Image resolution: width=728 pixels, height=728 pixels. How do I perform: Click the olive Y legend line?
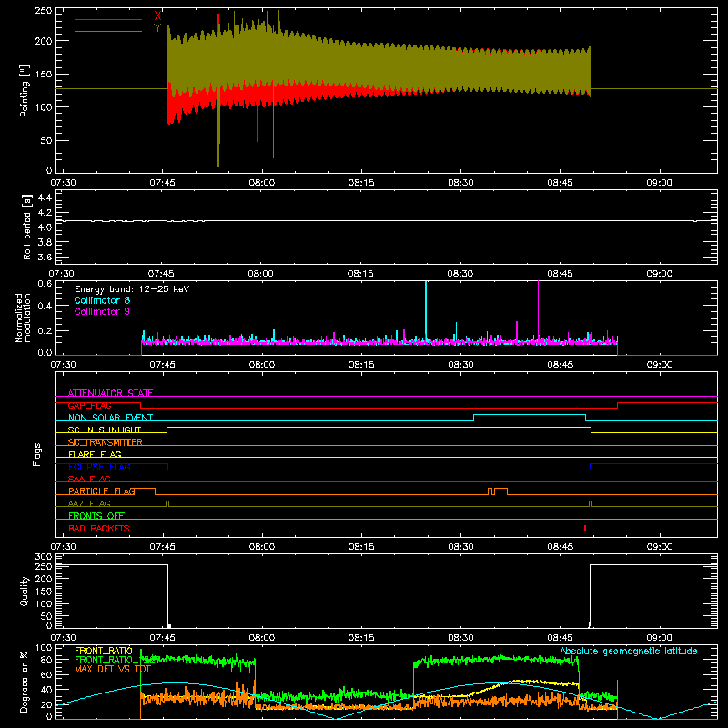point(108,31)
